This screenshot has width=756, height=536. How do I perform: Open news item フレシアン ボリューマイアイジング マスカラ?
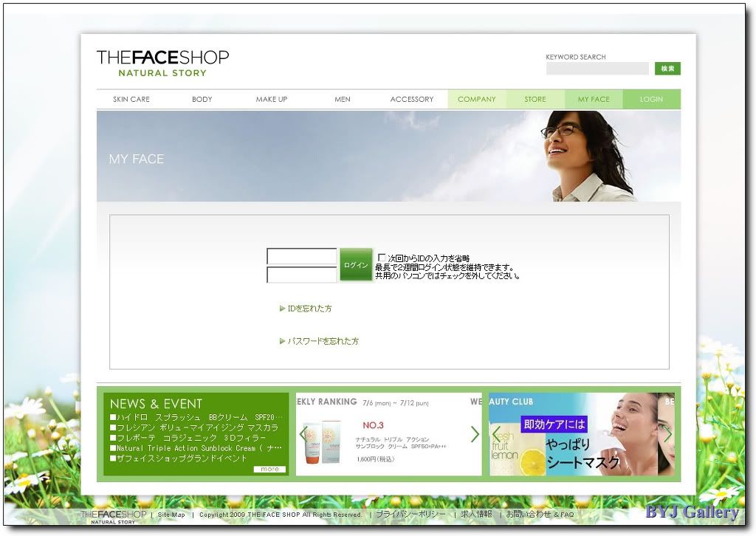[x=194, y=427]
